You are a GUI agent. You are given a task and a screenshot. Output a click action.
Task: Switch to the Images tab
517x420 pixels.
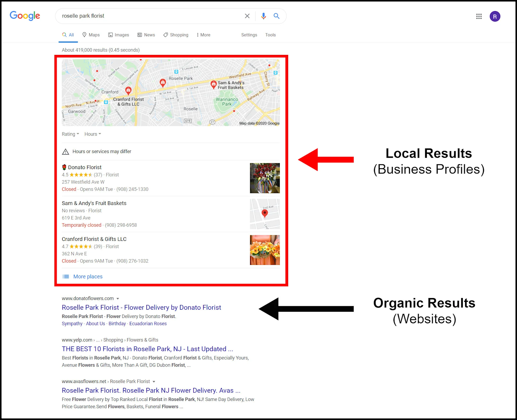coord(118,35)
